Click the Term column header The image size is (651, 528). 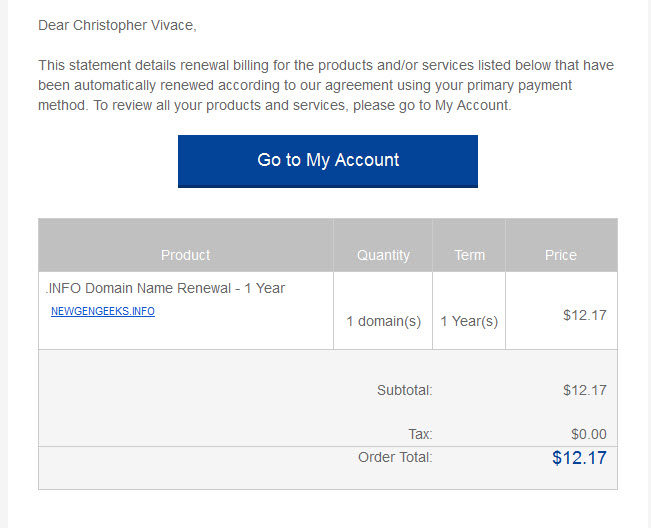click(470, 255)
